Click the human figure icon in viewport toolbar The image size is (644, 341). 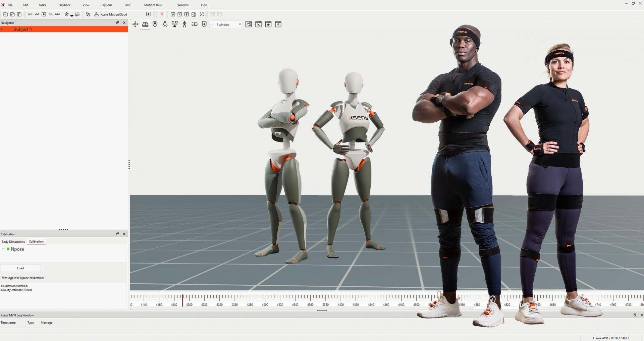[184, 24]
